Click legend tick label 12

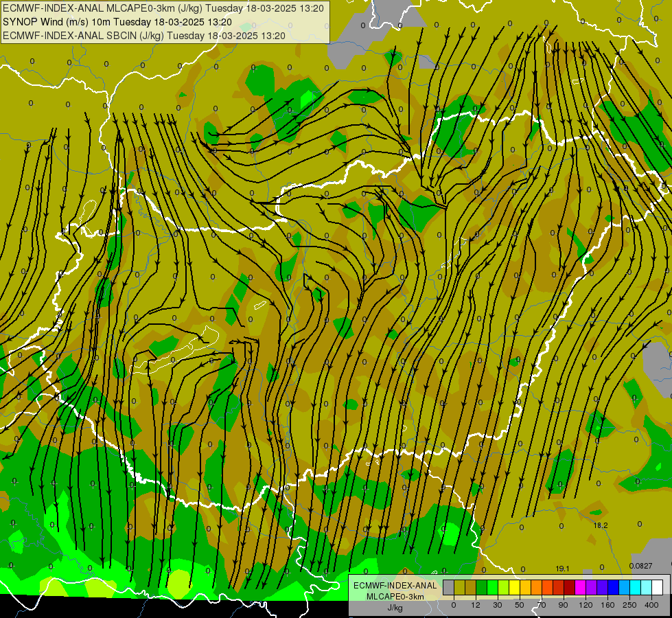476,605
